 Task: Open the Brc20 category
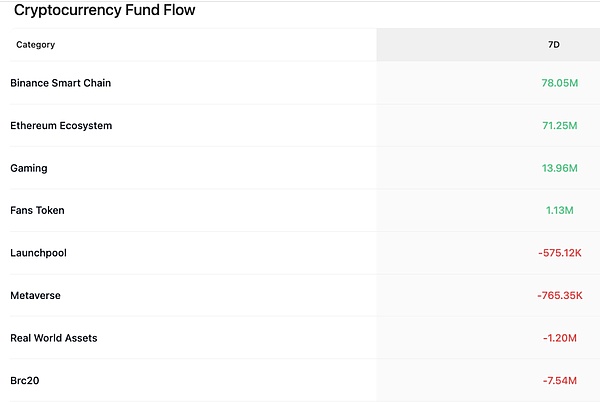tap(24, 381)
